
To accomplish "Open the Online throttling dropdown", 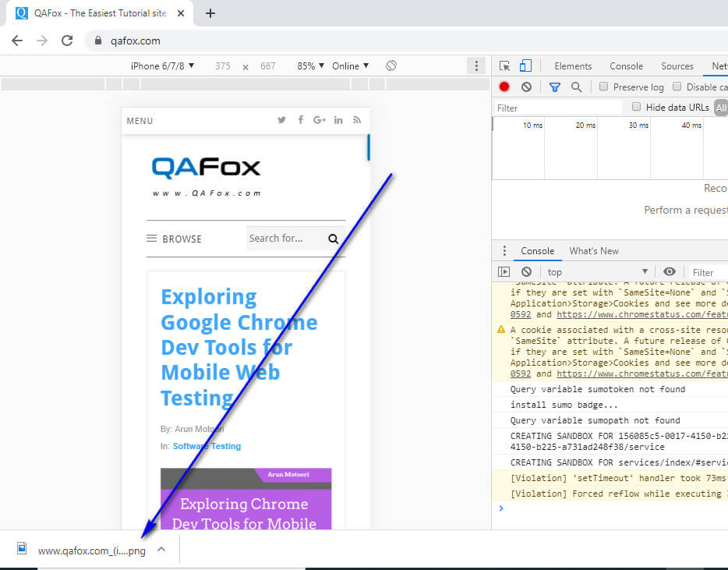I will point(351,66).
